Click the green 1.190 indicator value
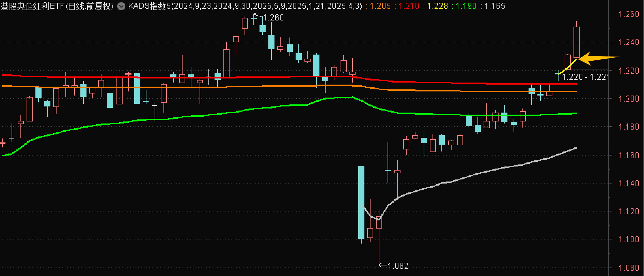Viewport: 644px width, 276px height. (x=466, y=6)
